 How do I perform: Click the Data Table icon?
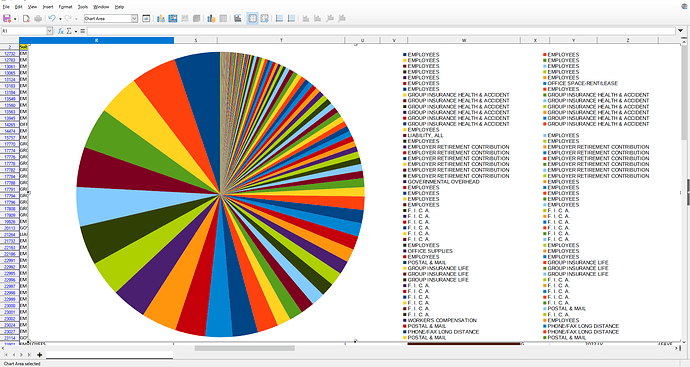coord(185,18)
